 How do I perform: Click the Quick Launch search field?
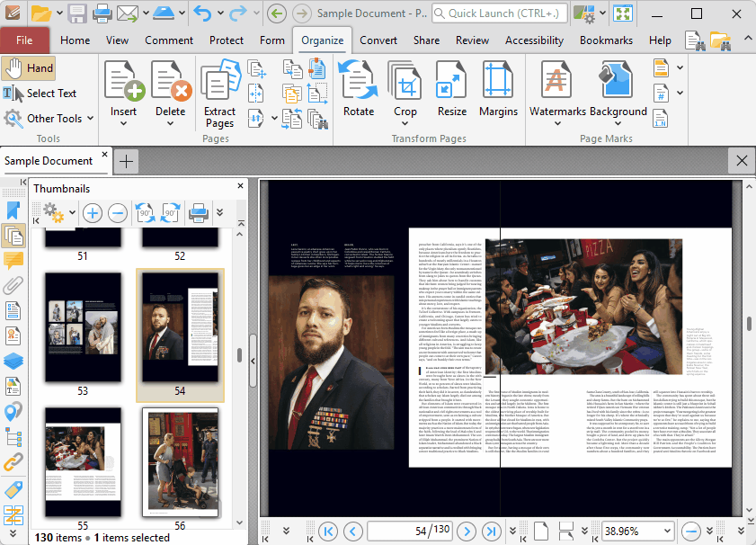[x=499, y=13]
